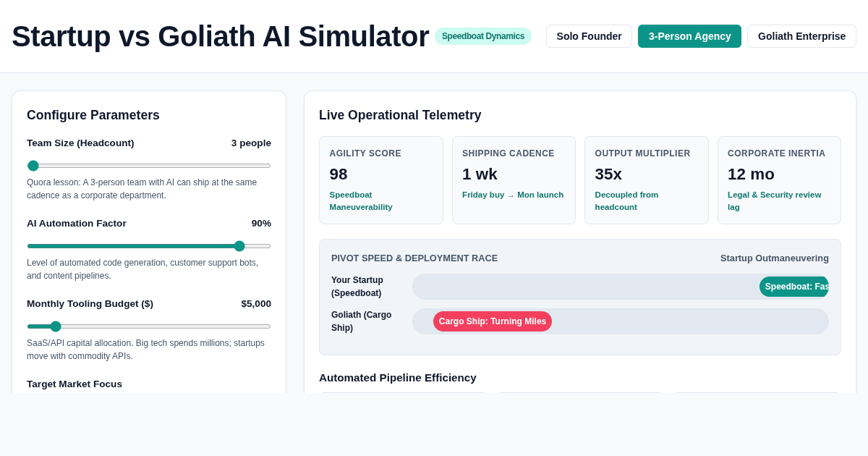868x456 pixels.
Task: Adjust the Monthly Tooling Budget slider
Action: (x=149, y=326)
